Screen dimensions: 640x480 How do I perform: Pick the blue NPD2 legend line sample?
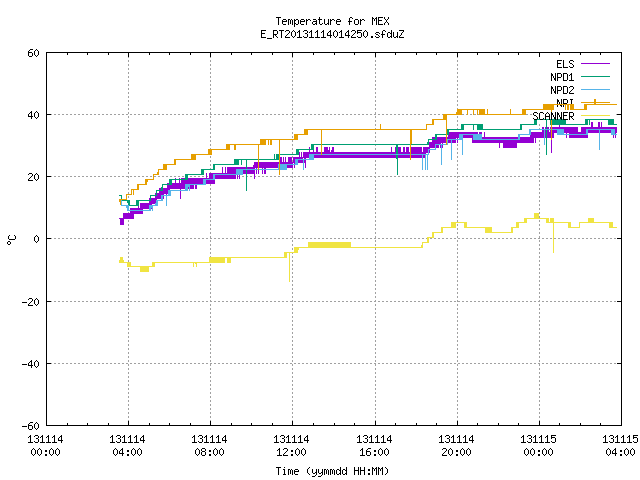(x=596, y=89)
